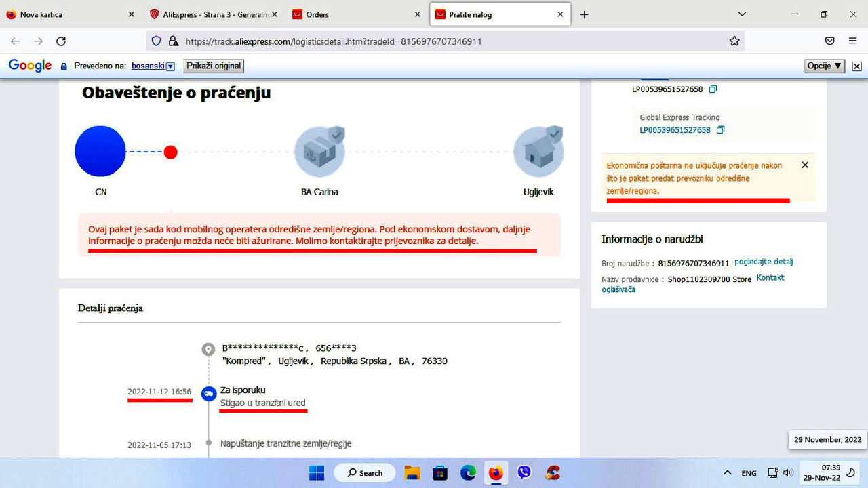Screen dimensions: 868x488
Task: Open Viber from the taskbar
Action: 524,472
